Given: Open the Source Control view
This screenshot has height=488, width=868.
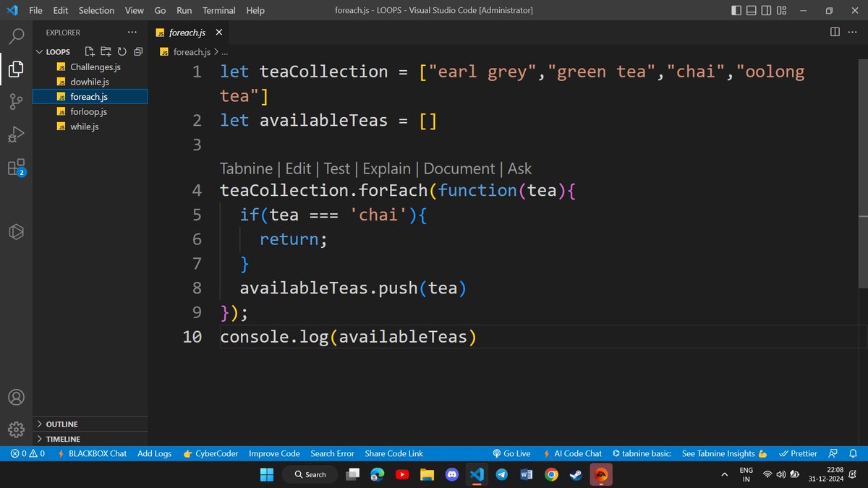Looking at the screenshot, I should coord(16,102).
